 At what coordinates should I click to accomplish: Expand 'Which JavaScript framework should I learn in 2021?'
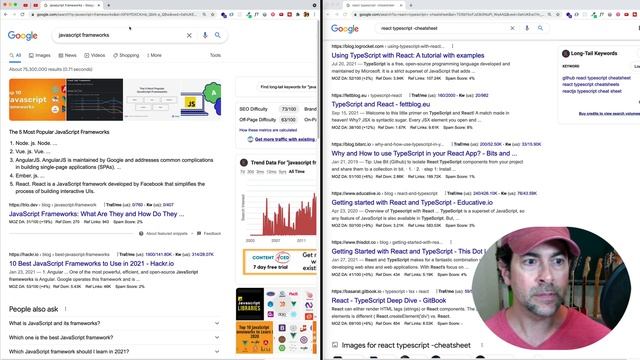click(x=115, y=351)
